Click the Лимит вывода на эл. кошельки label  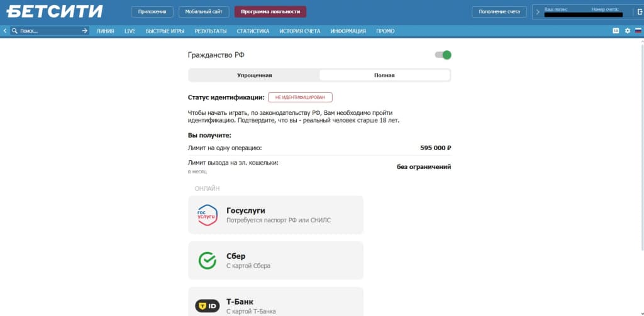coord(233,163)
